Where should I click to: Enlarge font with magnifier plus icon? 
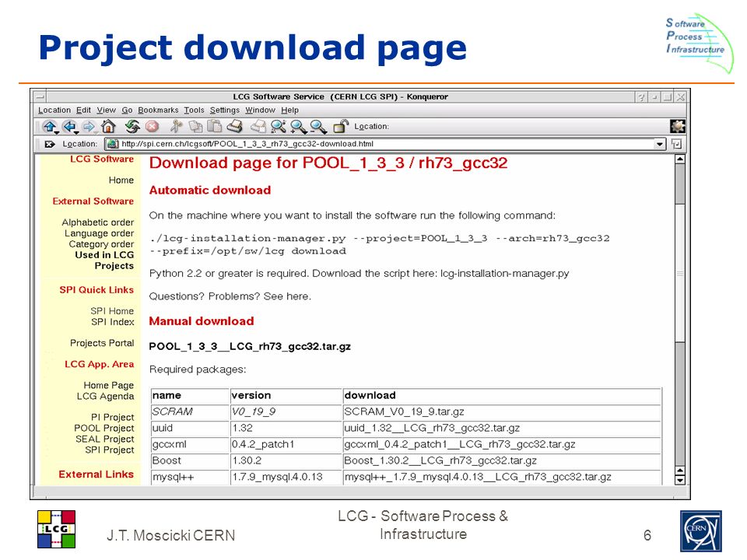pyautogui.click(x=299, y=126)
